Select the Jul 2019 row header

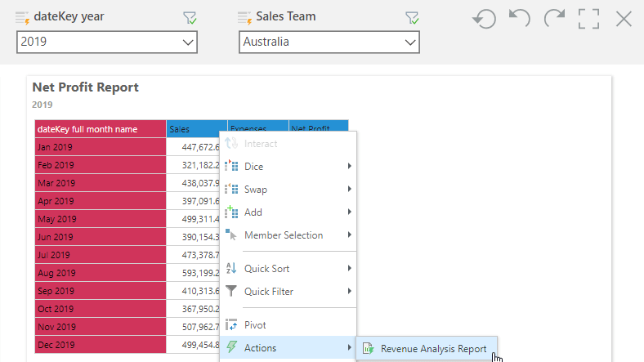pos(101,255)
